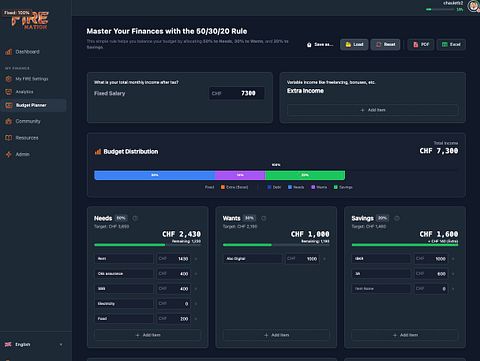
Task: Click the info icon beside Savings
Action: (397, 218)
